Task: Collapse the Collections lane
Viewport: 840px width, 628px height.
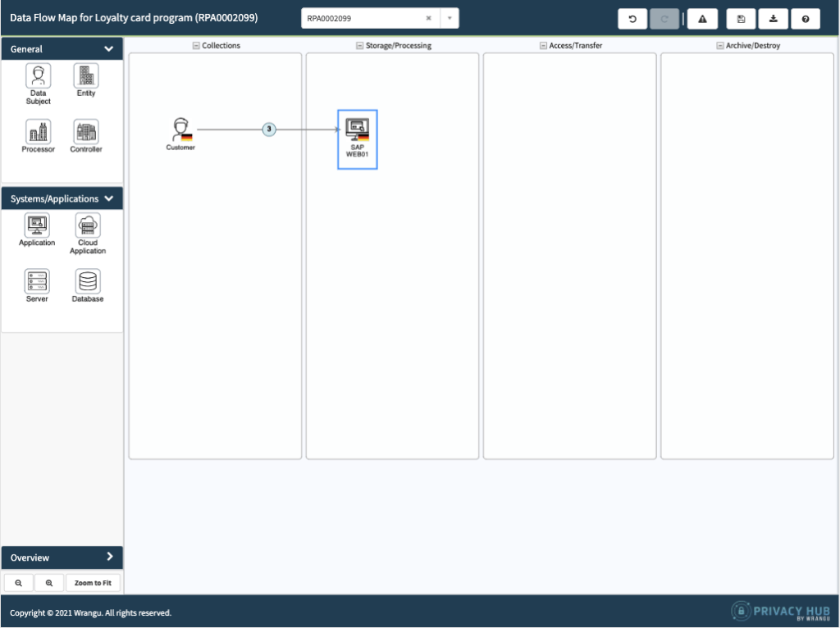Action: coord(196,46)
